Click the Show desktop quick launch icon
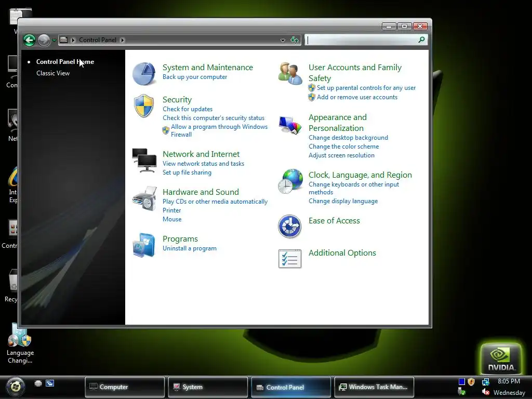The width and height of the screenshot is (532, 399). 38,383
